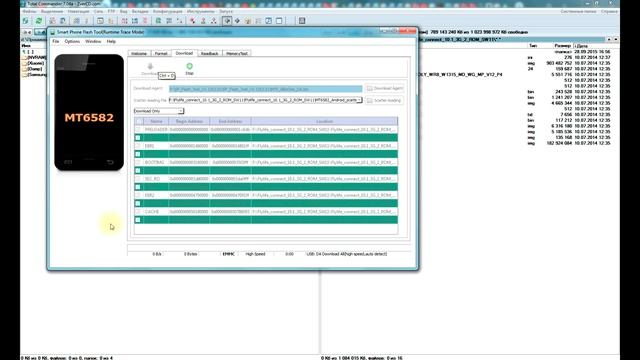
Task: Open Total Commander's Инструменты menu
Action: click(200, 11)
